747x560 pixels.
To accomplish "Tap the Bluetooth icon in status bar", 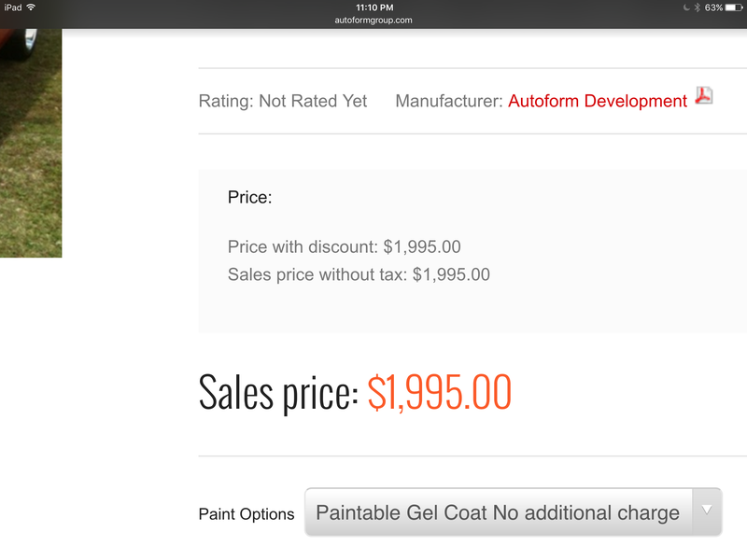I will [x=697, y=7].
